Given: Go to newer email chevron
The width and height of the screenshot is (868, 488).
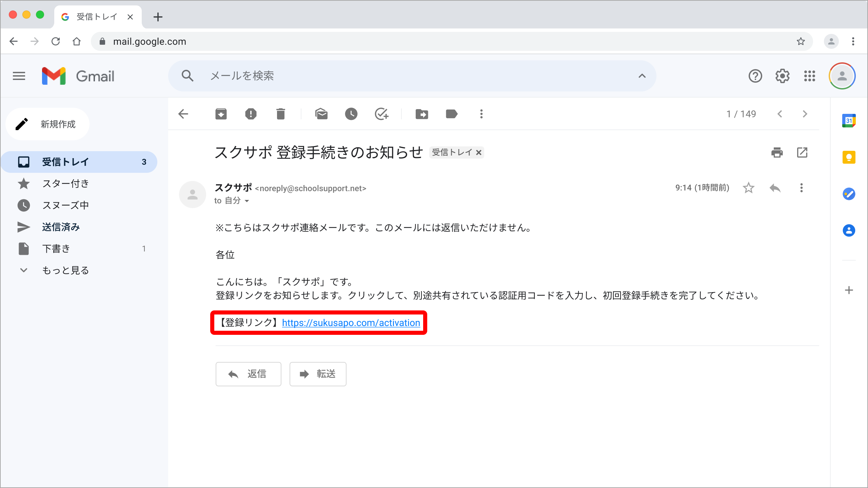Looking at the screenshot, I should click(x=780, y=114).
